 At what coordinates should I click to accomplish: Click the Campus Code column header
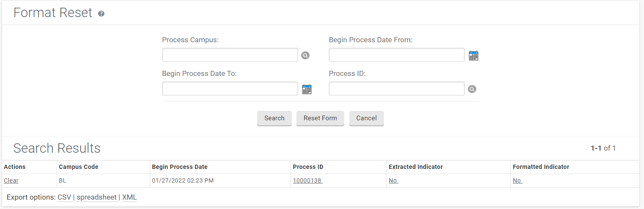click(78, 167)
